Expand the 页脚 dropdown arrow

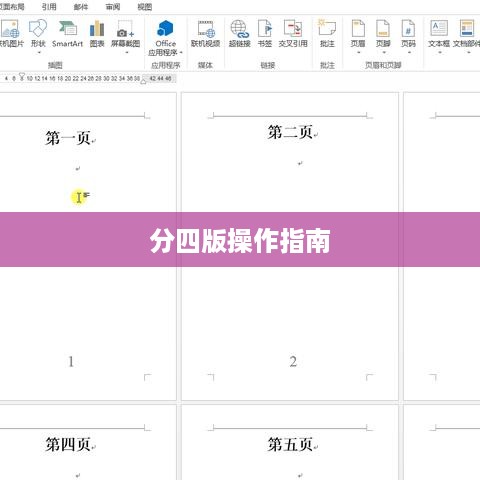coord(384,53)
